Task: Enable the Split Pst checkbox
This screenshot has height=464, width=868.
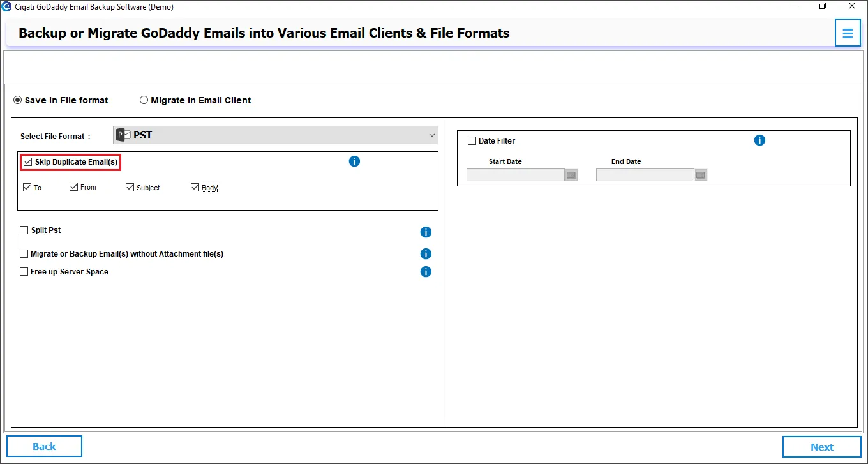Action: 24,230
